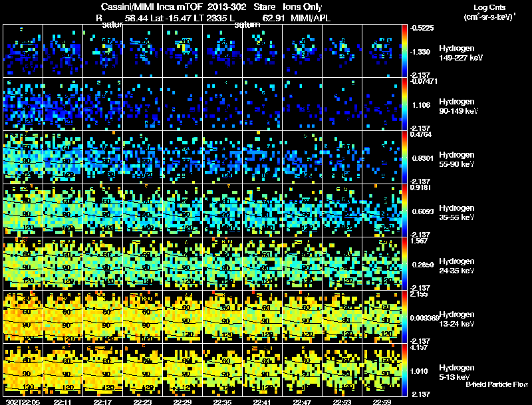The image size is (532, 405).
Task: Click the color bar beside Hydrogen 90-149 keV
Action: (404, 104)
